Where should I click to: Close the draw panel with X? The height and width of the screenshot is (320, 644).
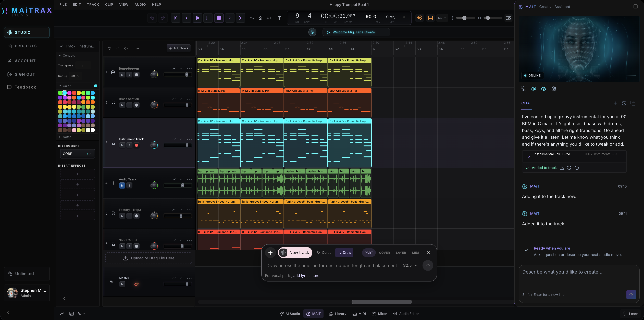428,252
